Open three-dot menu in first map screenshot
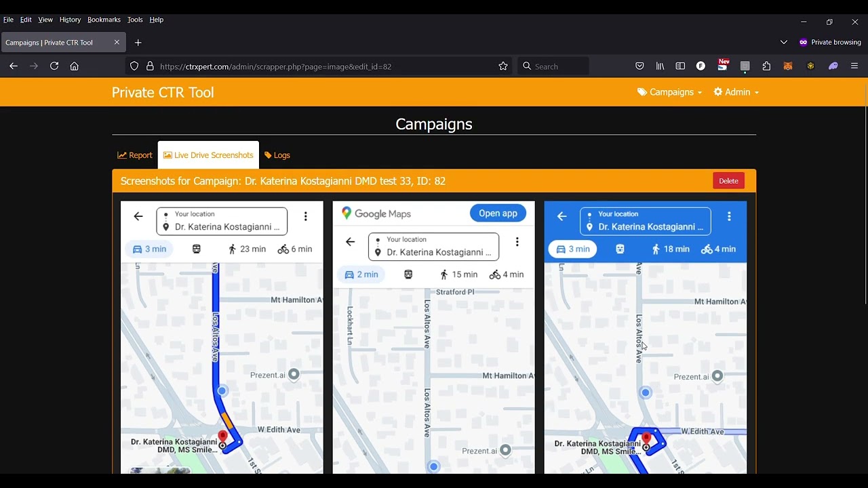 click(x=306, y=216)
